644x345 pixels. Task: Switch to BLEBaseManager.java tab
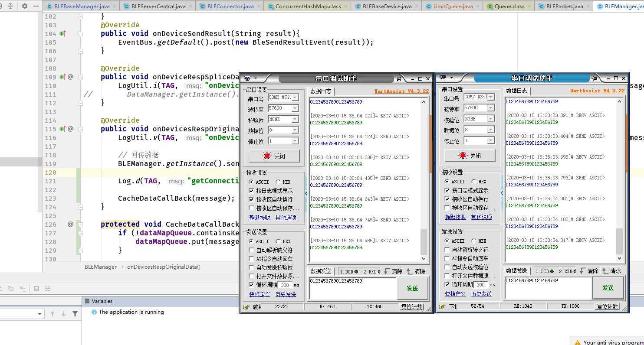tap(82, 7)
